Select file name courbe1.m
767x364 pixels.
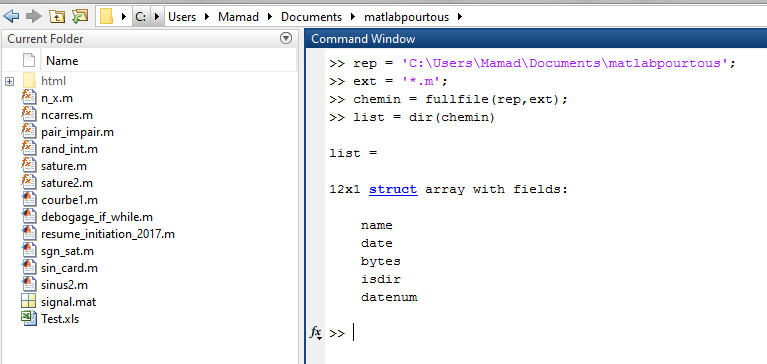coord(69,200)
